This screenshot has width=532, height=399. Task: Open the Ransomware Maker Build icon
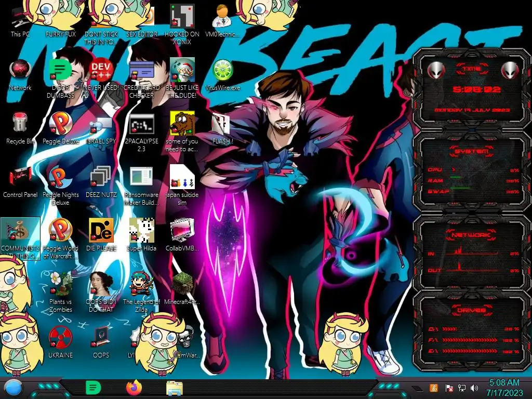click(x=141, y=186)
